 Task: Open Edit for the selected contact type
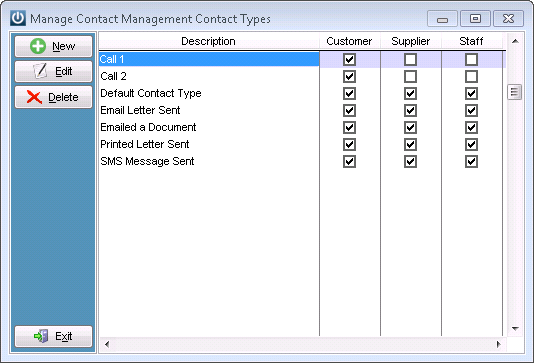click(x=53, y=71)
